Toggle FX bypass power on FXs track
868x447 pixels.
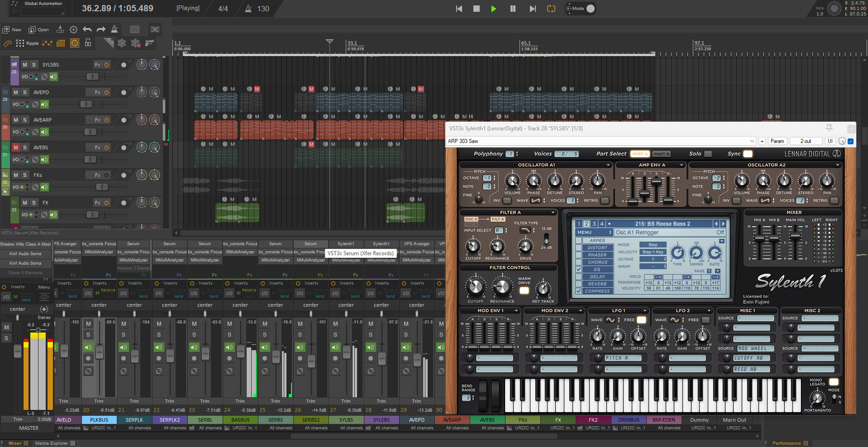point(107,175)
